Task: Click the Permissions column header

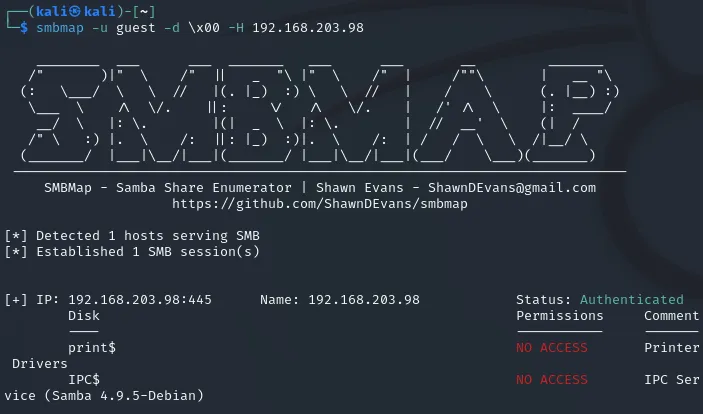Action: click(x=560, y=316)
